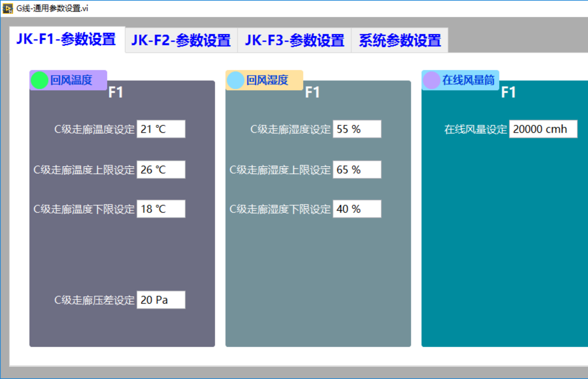Edit the C级走廊湿度设定 field 55 %

point(357,129)
